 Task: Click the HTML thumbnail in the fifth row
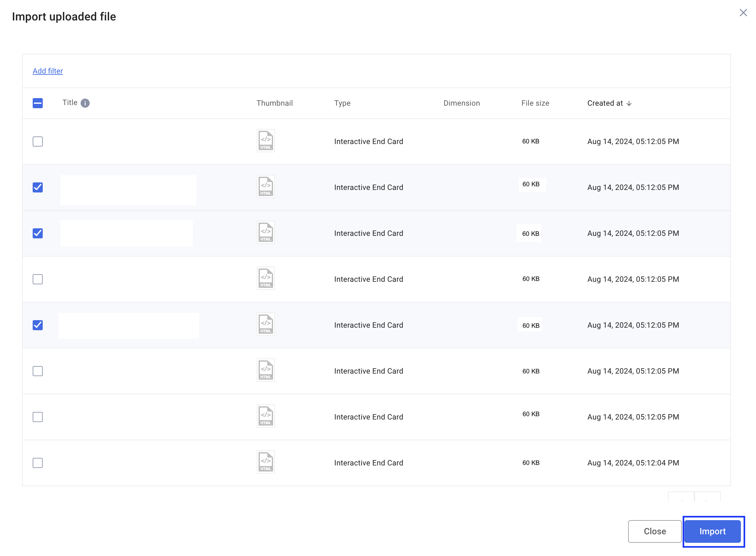point(265,324)
